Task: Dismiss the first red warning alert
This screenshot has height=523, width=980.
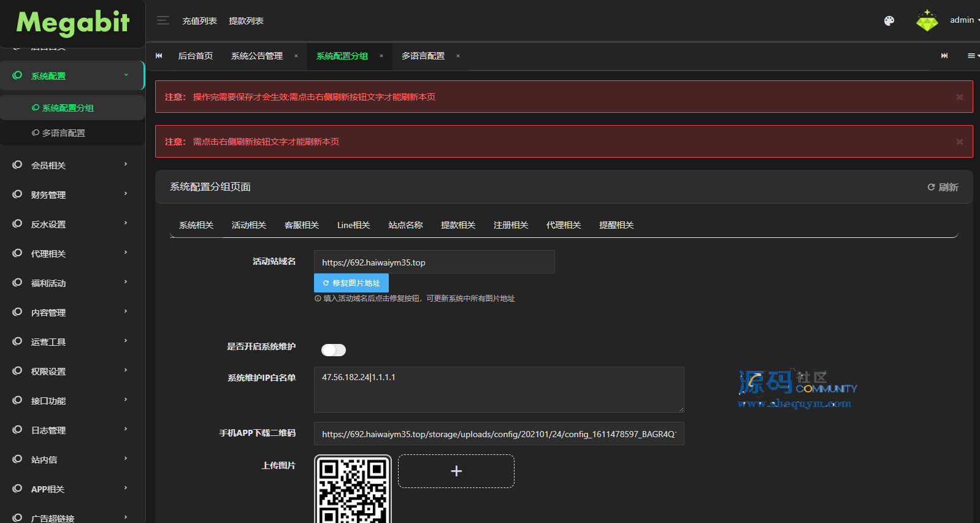Action: [959, 97]
